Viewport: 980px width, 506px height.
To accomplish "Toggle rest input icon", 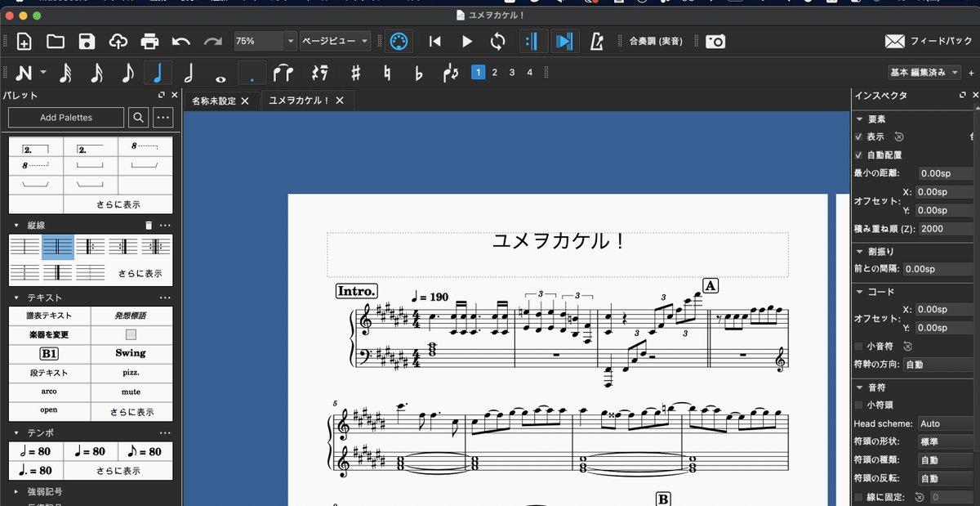I will click(319, 73).
